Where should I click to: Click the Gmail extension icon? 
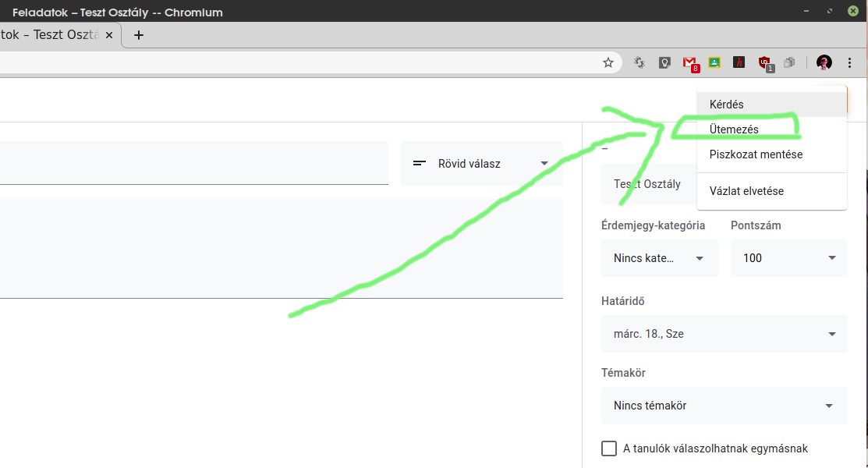[689, 62]
